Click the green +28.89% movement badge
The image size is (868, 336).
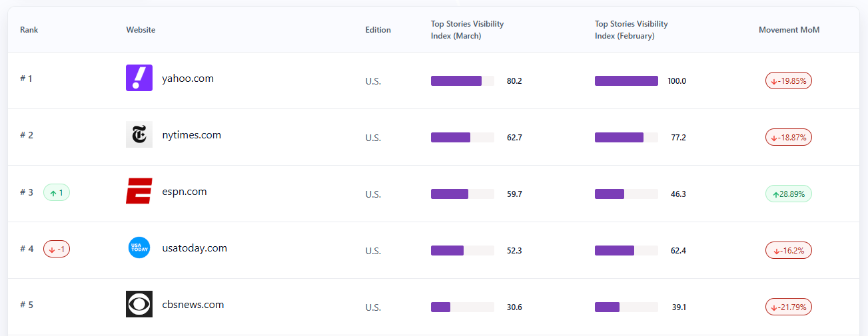789,194
